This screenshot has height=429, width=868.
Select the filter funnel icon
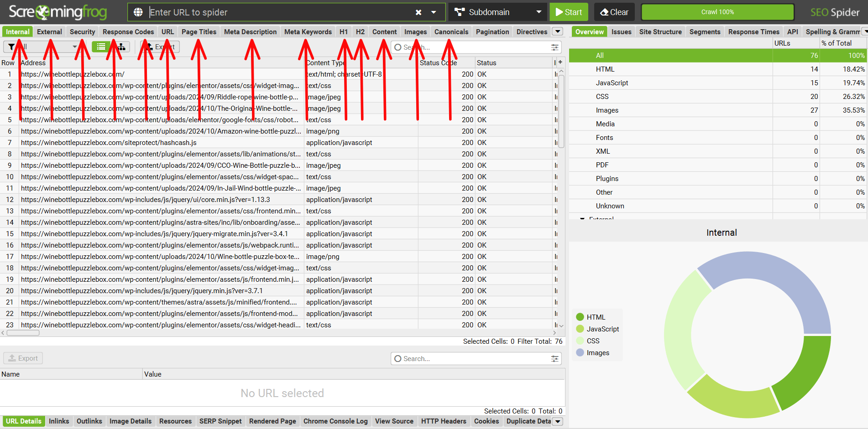(11, 47)
